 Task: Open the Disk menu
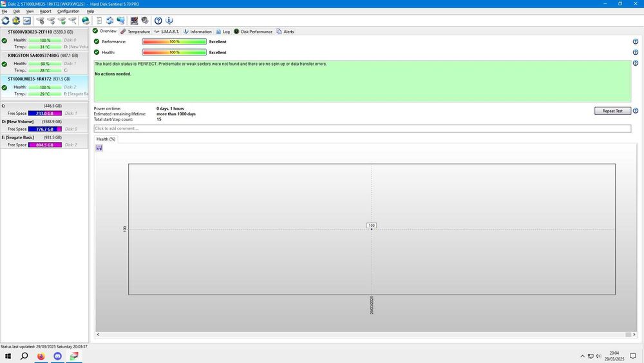[17, 12]
